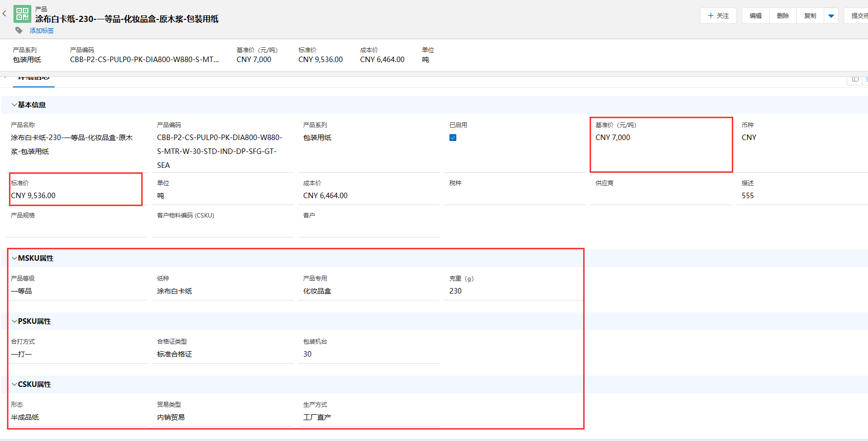Click the 复制 button
This screenshot has width=868, height=441.
tap(810, 16)
